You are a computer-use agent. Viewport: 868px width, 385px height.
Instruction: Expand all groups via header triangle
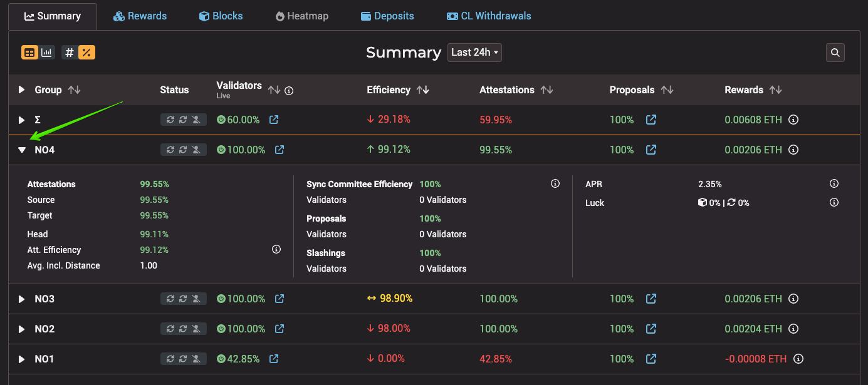tap(22, 90)
